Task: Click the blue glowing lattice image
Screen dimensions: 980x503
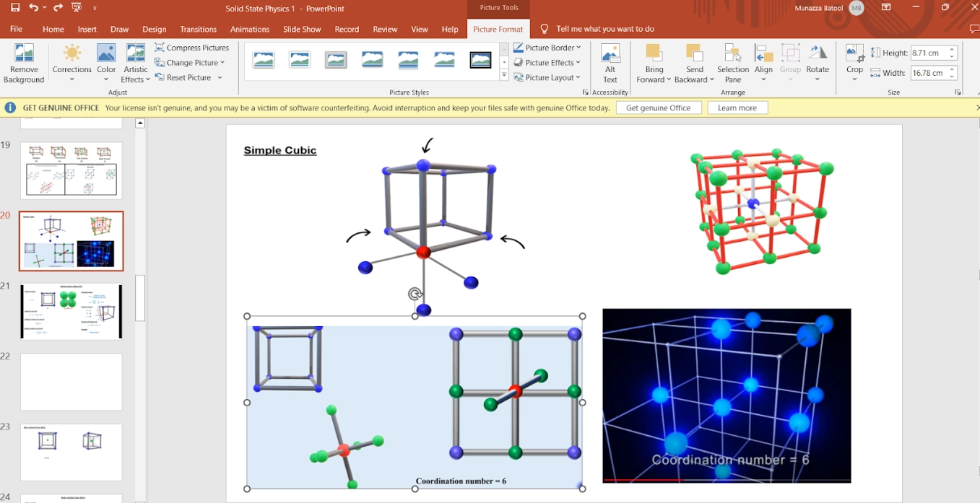Action: [x=727, y=395]
